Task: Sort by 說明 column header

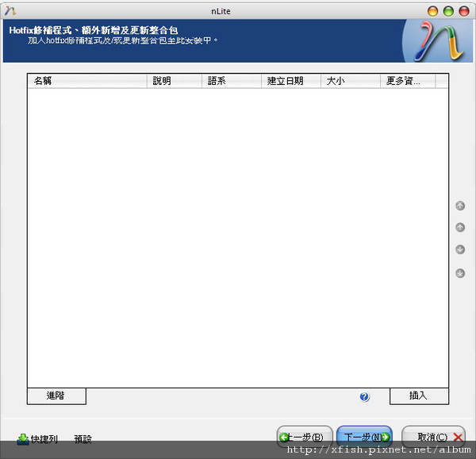Action: tap(175, 81)
